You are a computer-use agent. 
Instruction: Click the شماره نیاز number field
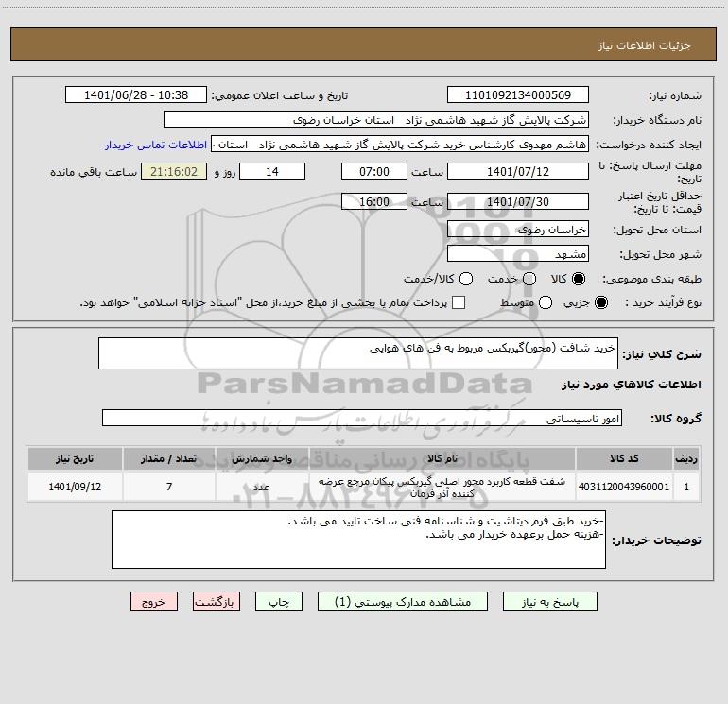tap(518, 94)
